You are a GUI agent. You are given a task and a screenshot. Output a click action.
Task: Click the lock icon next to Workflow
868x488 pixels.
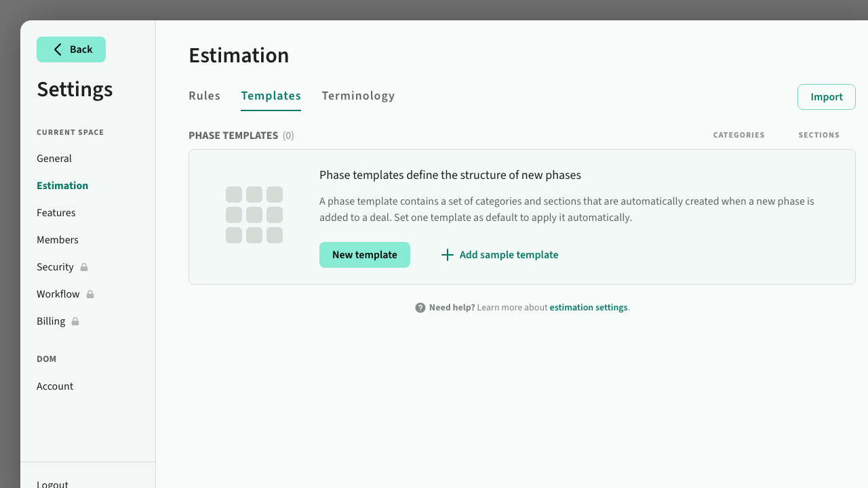click(90, 294)
